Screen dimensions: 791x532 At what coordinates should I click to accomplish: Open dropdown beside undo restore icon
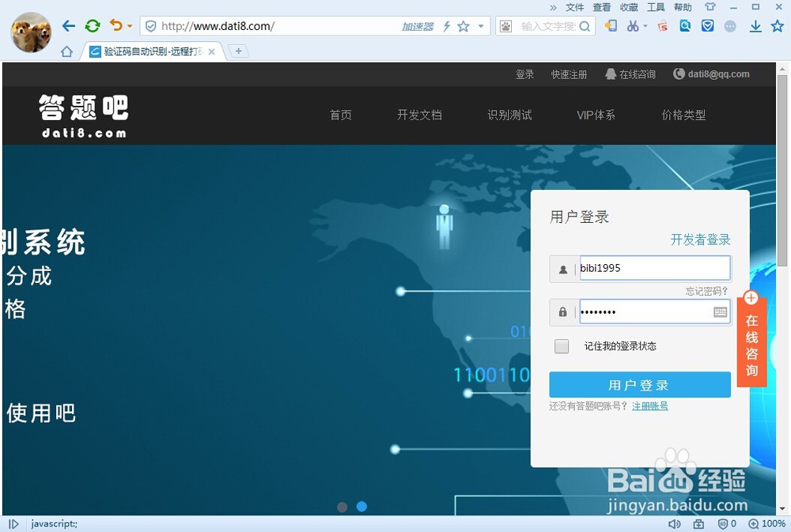point(130,26)
